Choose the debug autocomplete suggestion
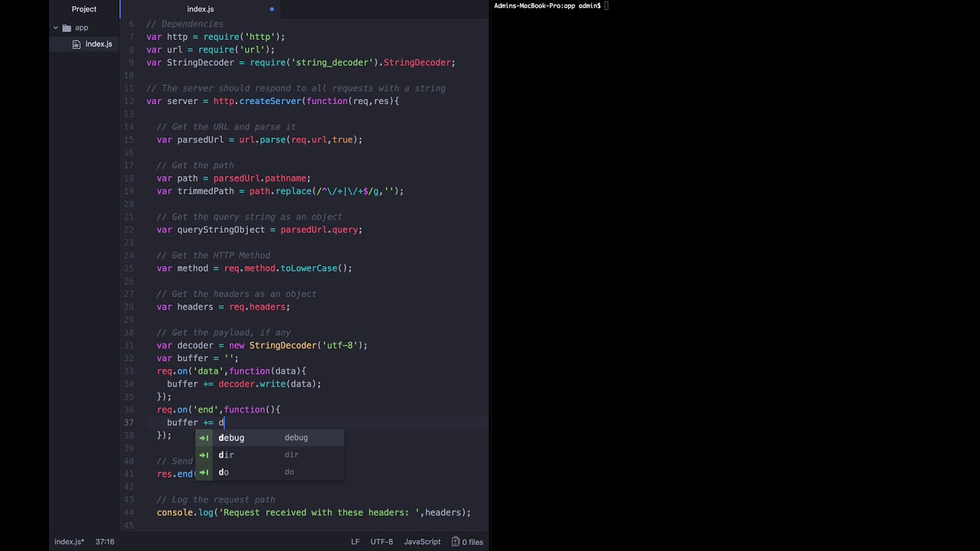Screen dimensions: 980x551 pos(269,438)
